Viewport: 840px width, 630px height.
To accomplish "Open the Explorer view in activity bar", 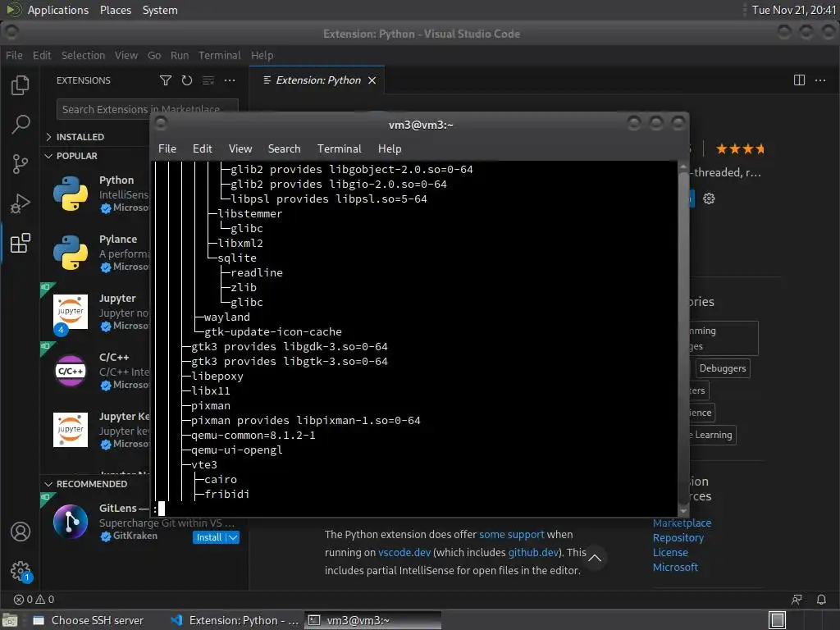I will (21, 85).
